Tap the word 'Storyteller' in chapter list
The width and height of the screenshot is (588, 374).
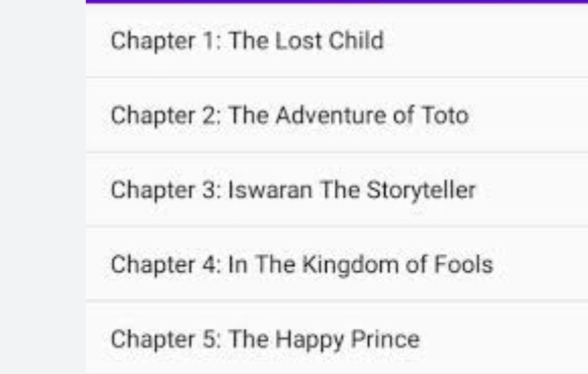(421, 190)
